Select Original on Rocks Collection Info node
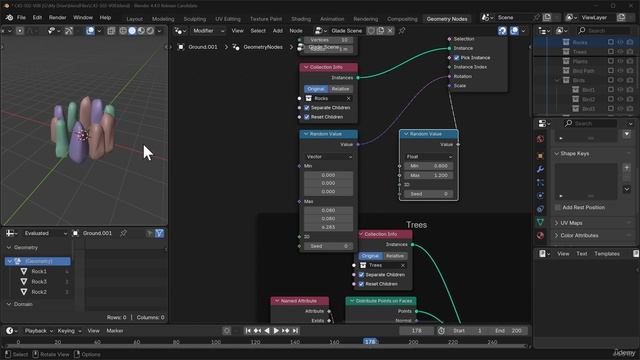Image resolution: width=640 pixels, height=360 pixels. [x=316, y=89]
